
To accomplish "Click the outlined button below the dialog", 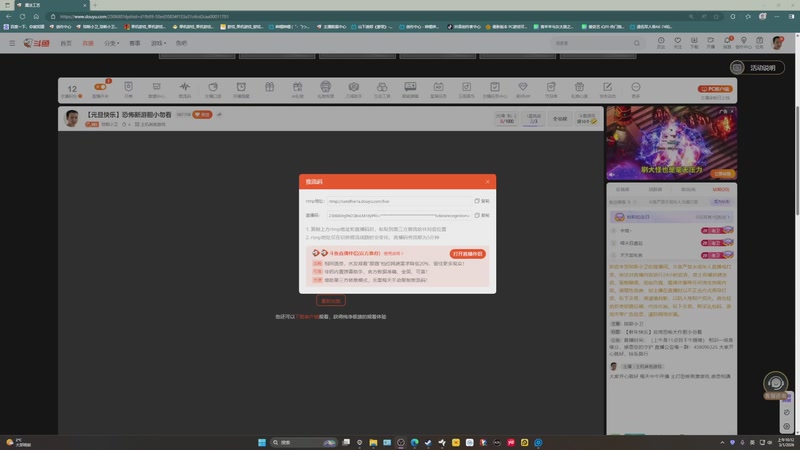I will 331,301.
